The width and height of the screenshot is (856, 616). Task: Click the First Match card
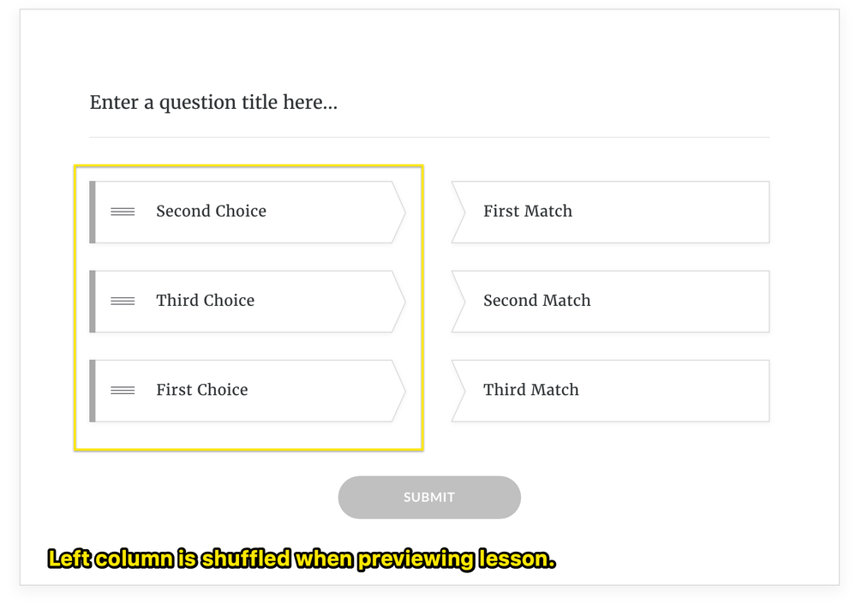[x=610, y=212]
